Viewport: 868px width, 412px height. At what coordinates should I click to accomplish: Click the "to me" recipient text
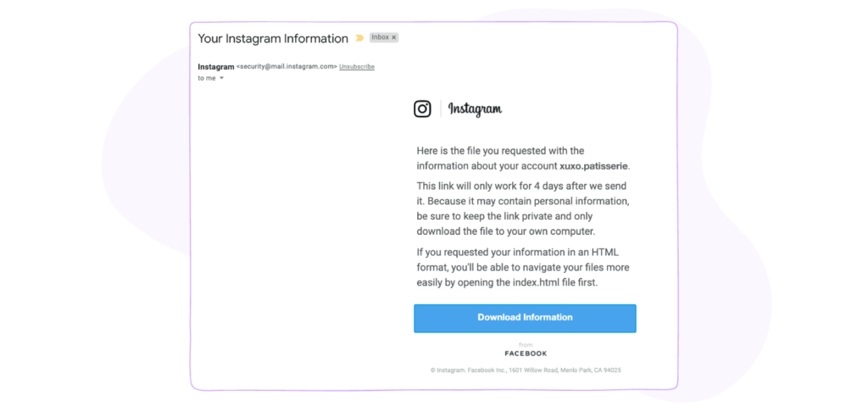207,78
